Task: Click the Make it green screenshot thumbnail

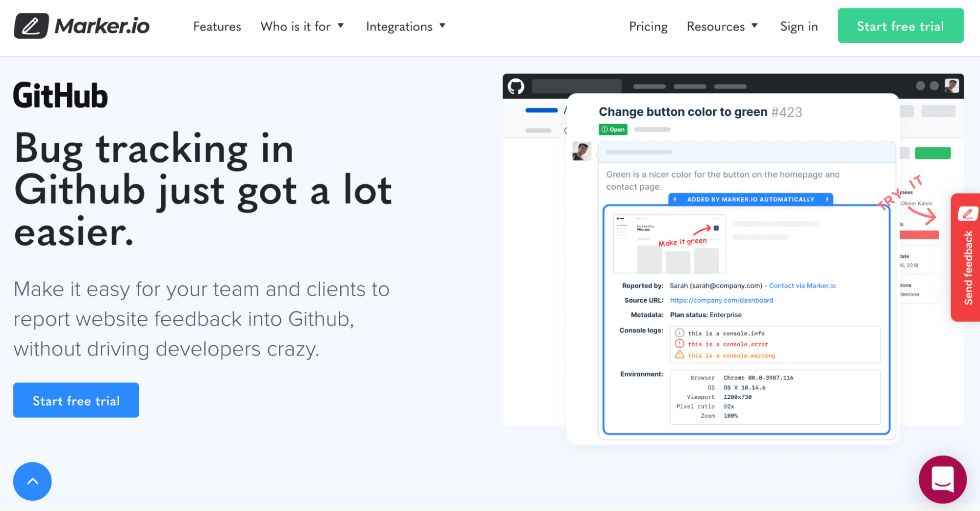Action: tap(669, 244)
